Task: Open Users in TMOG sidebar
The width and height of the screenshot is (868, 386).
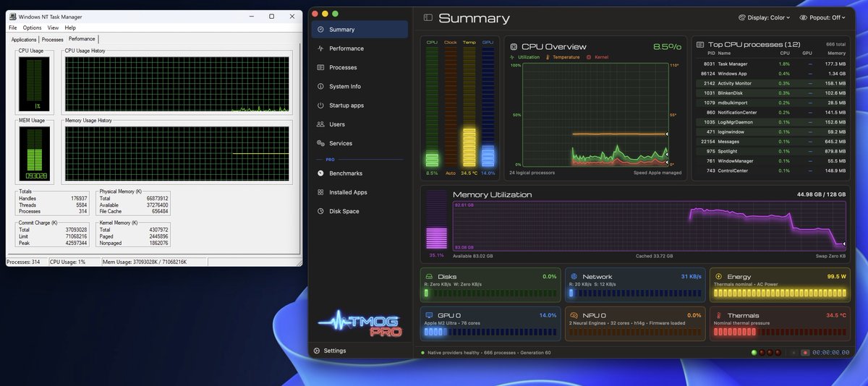Action: [359, 124]
